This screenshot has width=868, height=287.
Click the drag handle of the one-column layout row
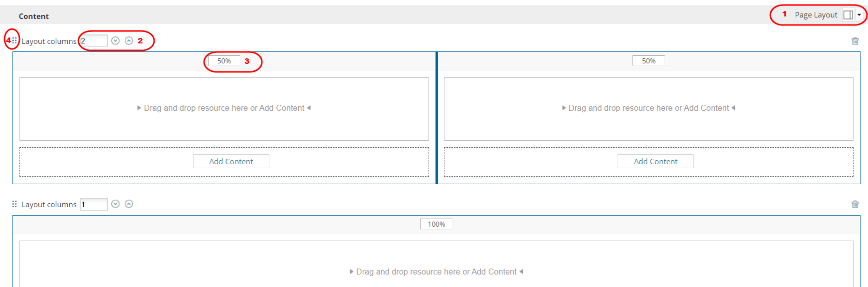click(x=14, y=204)
